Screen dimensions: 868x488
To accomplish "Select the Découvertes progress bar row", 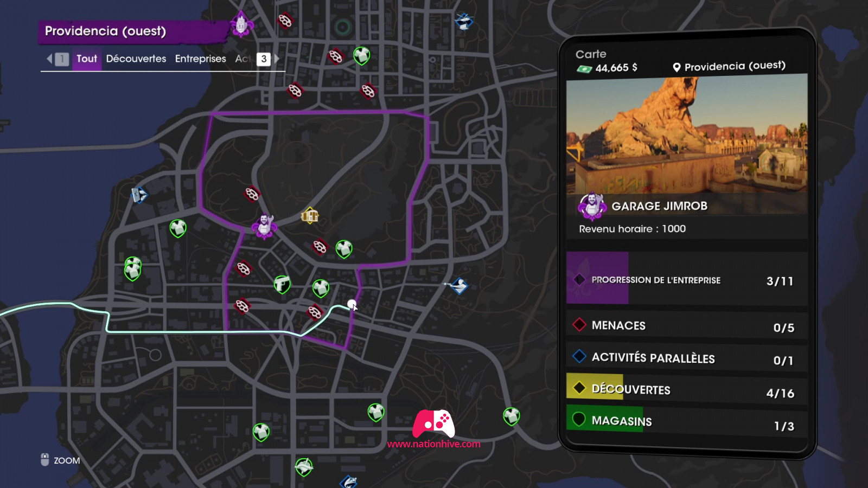I will (687, 390).
